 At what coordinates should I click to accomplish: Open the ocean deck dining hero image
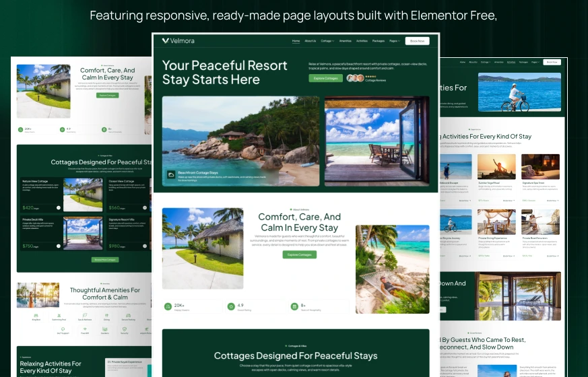coord(377,141)
